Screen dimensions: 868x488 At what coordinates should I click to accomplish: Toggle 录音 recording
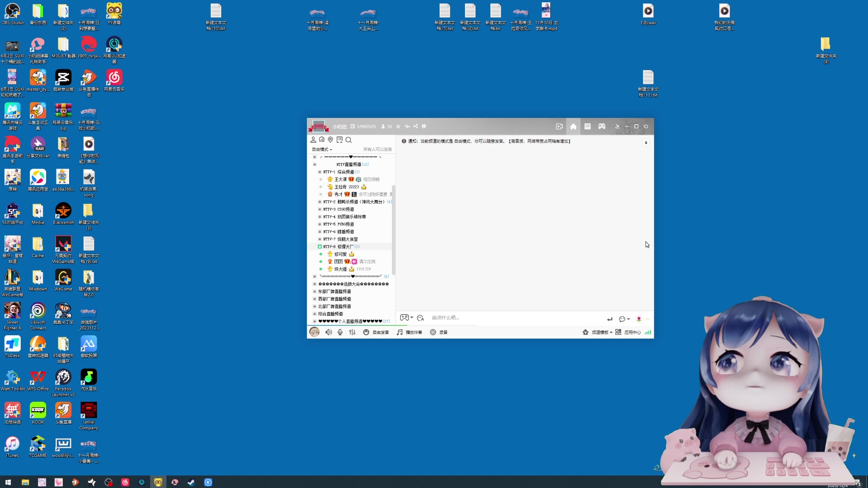(439, 332)
